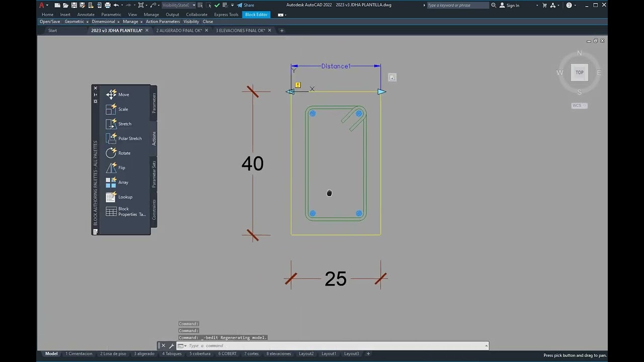
Task: Switch to 2 ALIGERADO FINAL OK drawing tab
Action: pyautogui.click(x=179, y=31)
